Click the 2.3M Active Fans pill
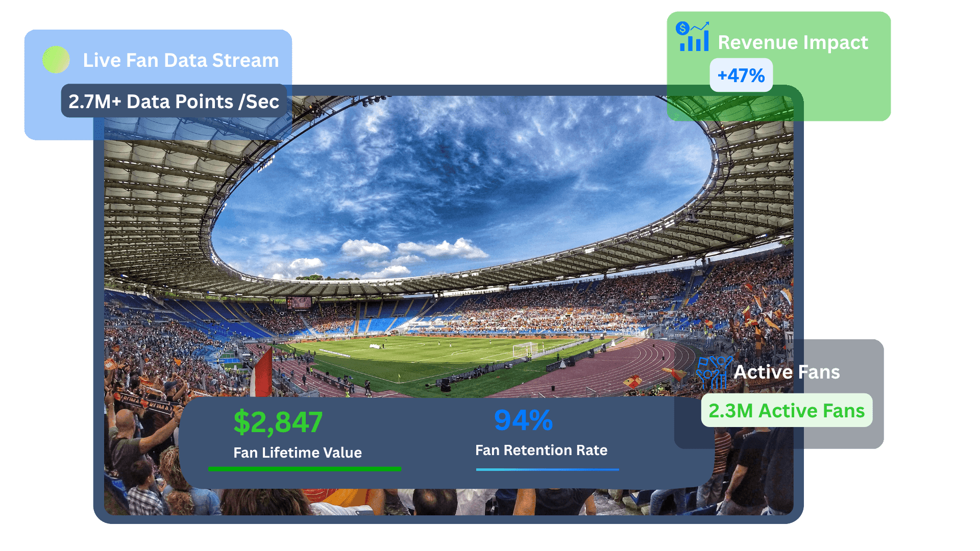 tap(787, 410)
